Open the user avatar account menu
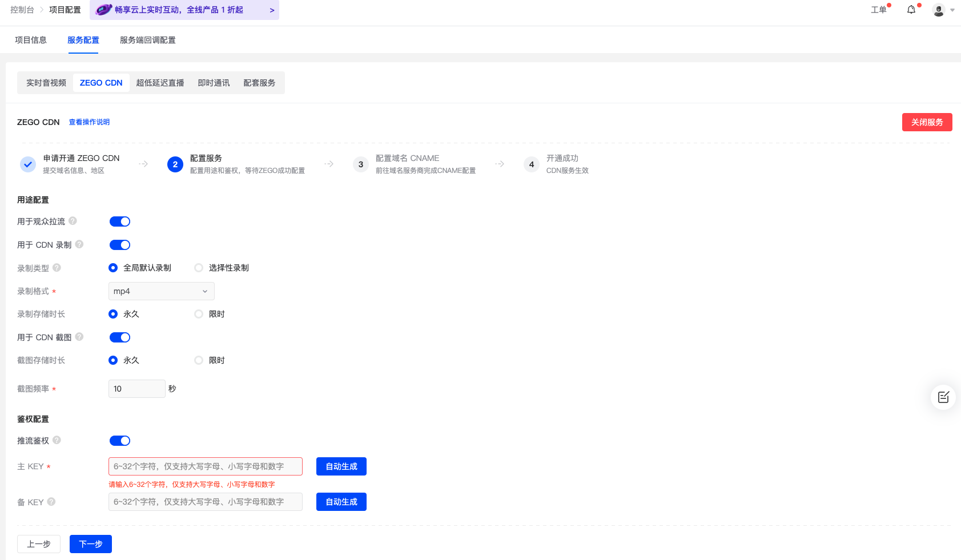 point(938,10)
